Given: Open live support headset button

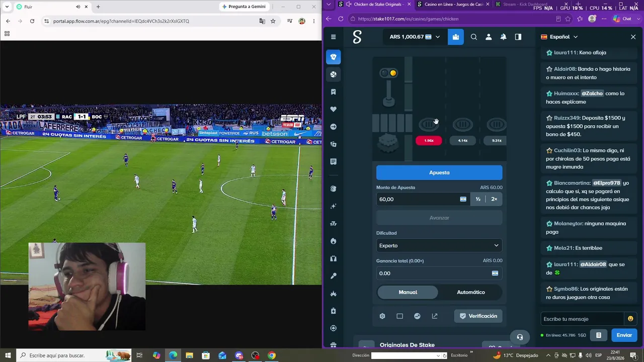Looking at the screenshot, I should (520, 337).
